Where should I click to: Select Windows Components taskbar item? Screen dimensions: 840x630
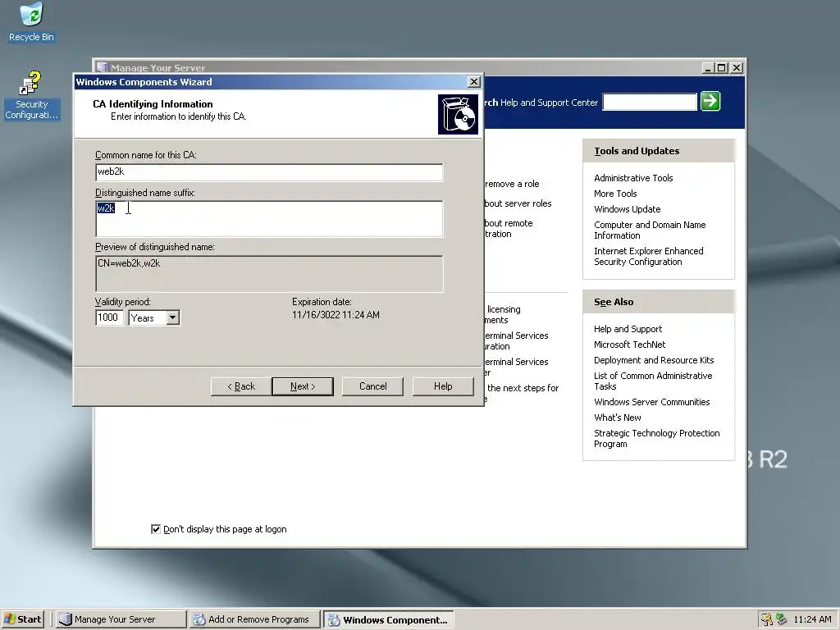[389, 620]
